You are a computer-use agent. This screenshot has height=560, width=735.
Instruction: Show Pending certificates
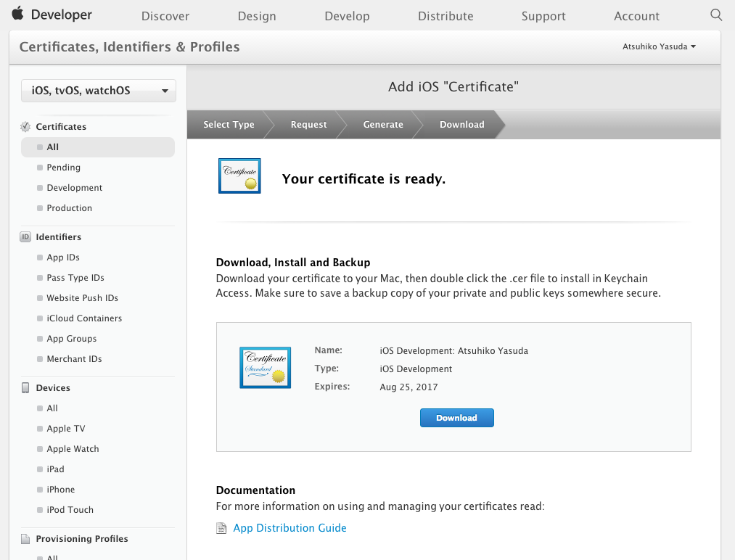tap(63, 168)
